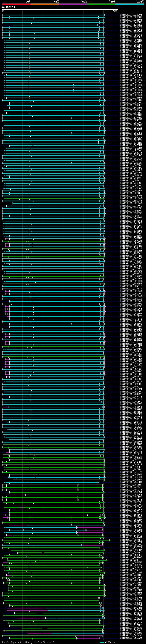Select the UniRef100_A9TLL0 hit entry

131,37
